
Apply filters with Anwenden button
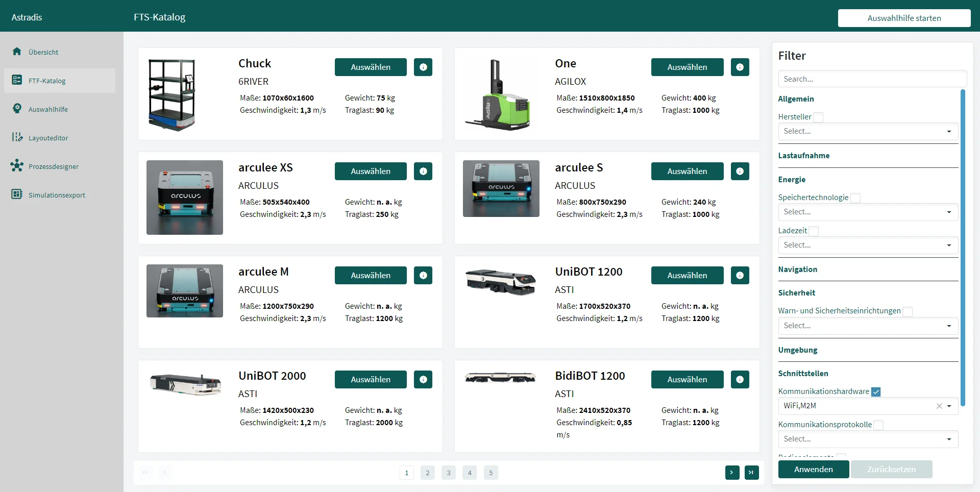[x=813, y=470]
